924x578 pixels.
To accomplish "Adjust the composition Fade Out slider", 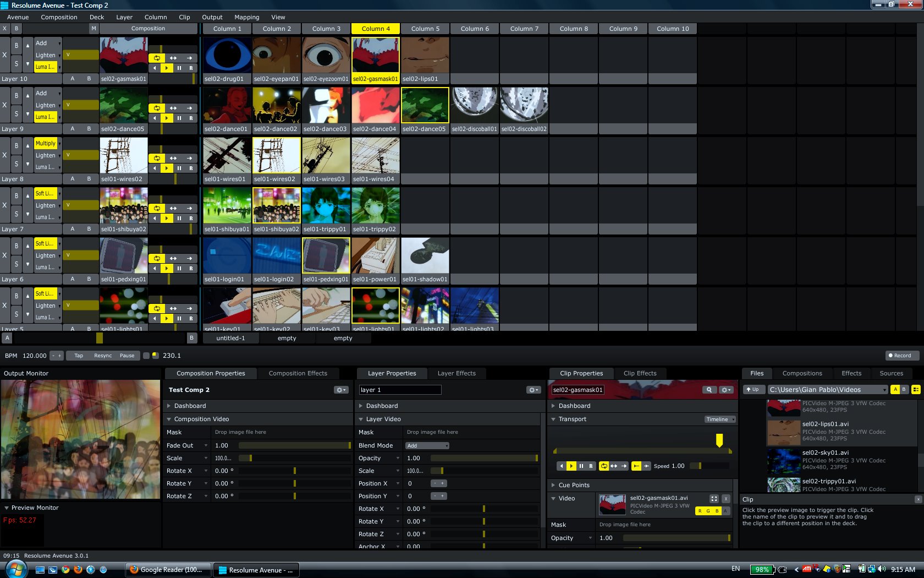I will 294,445.
